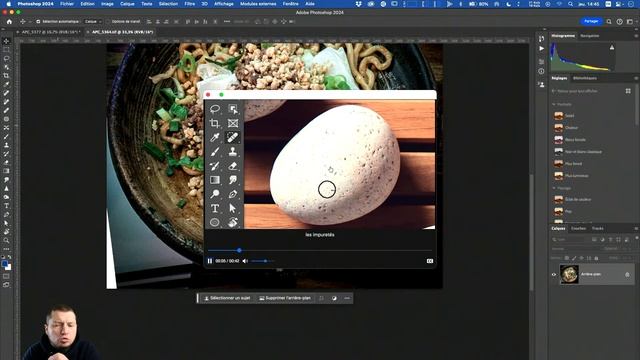Viewport: 640px width, 360px height.
Task: Select the Type tool in the left toolbar
Action: [6, 206]
